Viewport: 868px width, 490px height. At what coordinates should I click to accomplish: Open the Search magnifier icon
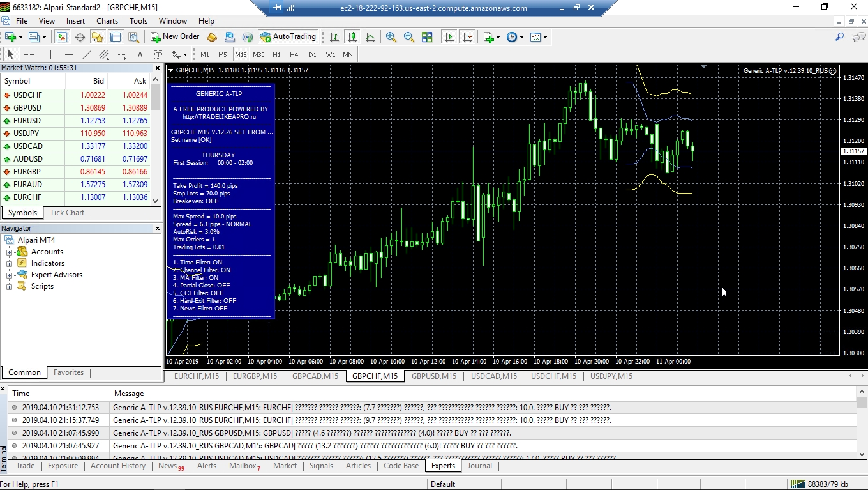(840, 37)
